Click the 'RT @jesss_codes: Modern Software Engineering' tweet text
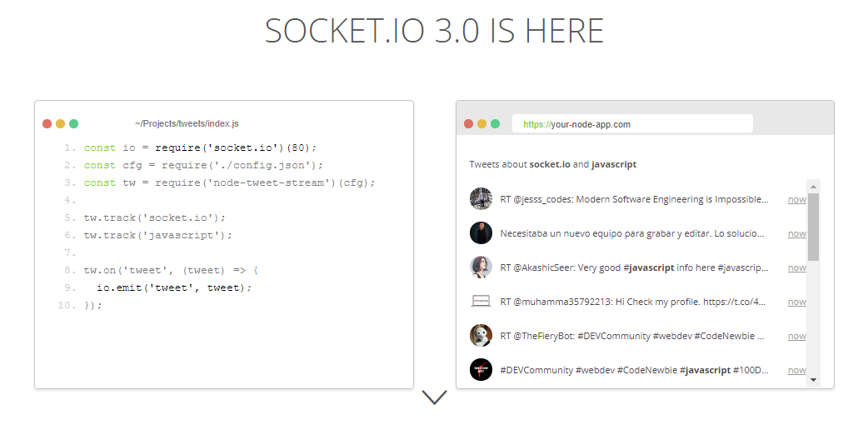The image size is (868, 430). (635, 199)
